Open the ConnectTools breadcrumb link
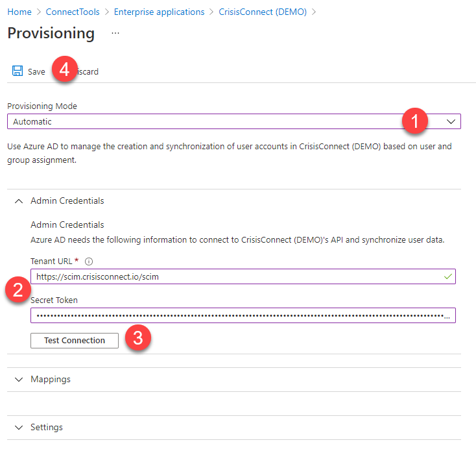Image resolution: width=476 pixels, height=462 pixels. (73, 12)
